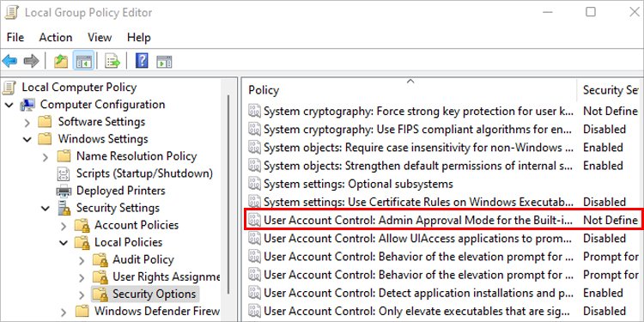644x322 pixels.
Task: Collapse the Local Policies node
Action: click(x=64, y=243)
